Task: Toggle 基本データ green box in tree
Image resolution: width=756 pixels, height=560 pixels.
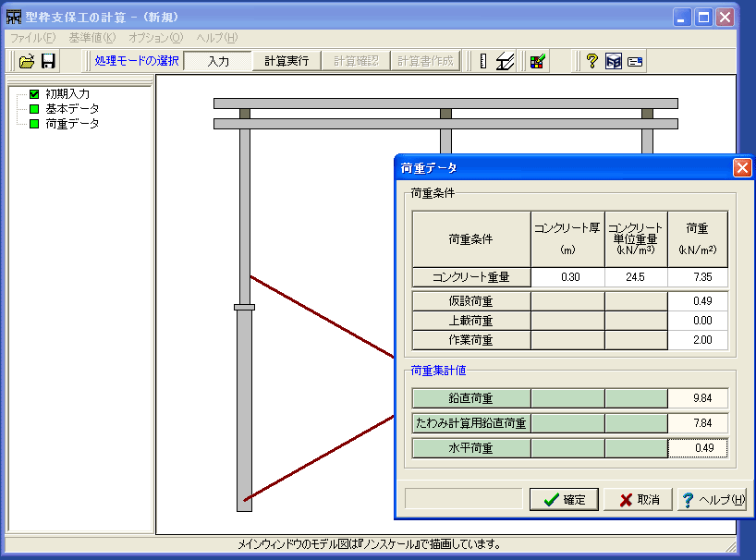Action: coord(34,109)
